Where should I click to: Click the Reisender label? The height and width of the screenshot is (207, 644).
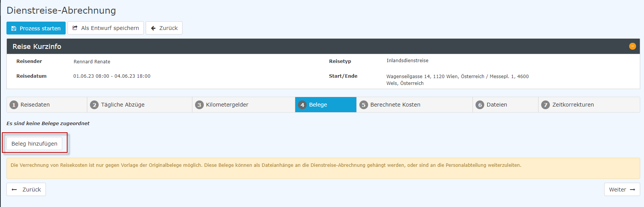pos(29,61)
